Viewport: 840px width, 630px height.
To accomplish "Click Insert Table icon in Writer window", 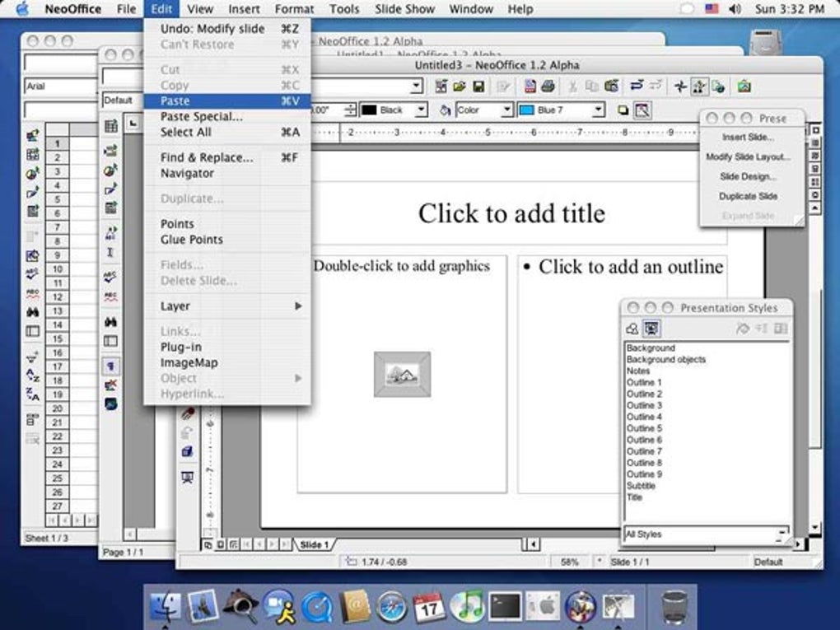I will [111, 127].
